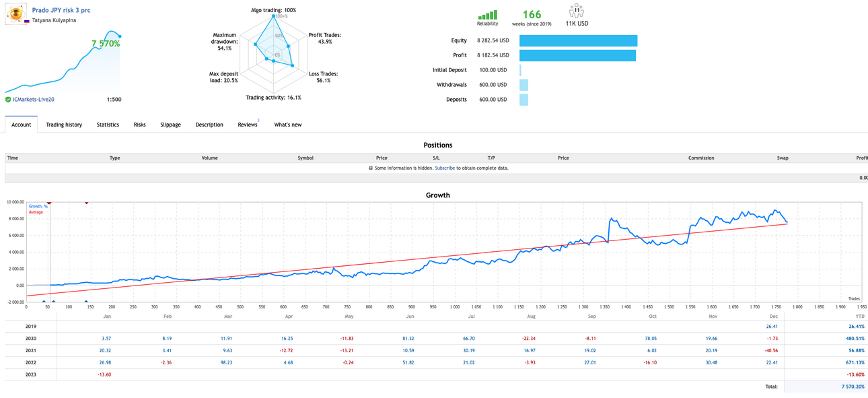Click the Maximum drawdown 54.1% label
Screen dimensions: 868x398
click(224, 41)
